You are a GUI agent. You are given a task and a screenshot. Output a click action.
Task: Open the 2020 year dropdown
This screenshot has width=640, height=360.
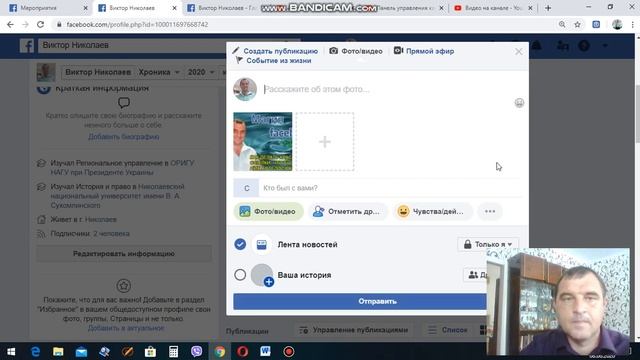(200, 72)
